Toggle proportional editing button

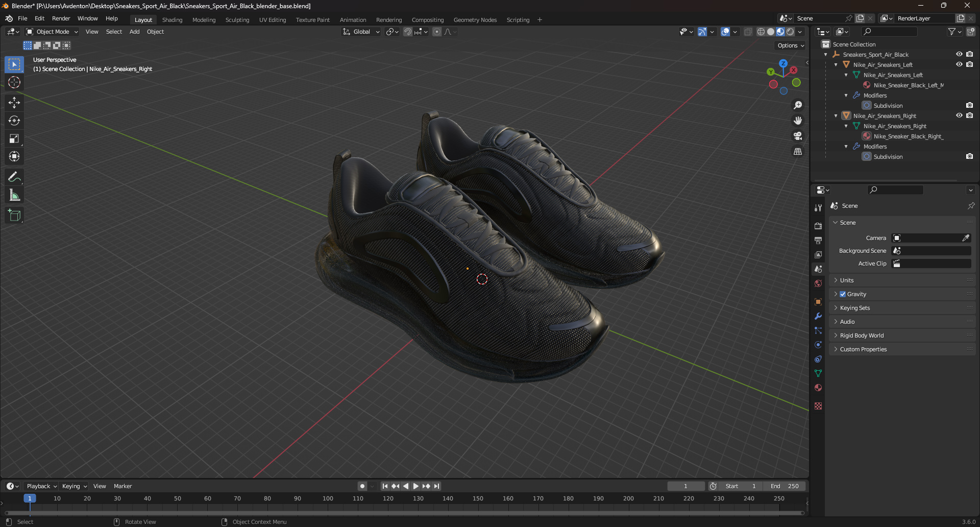[437, 32]
